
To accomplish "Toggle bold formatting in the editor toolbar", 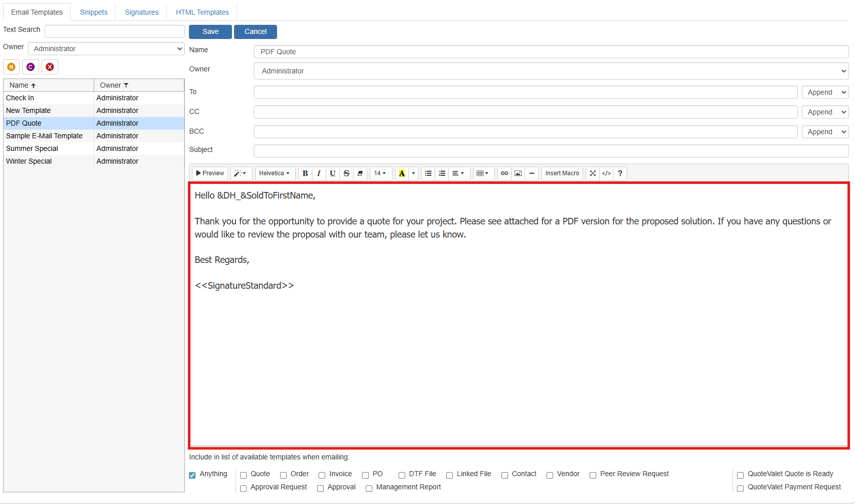I will (x=305, y=173).
